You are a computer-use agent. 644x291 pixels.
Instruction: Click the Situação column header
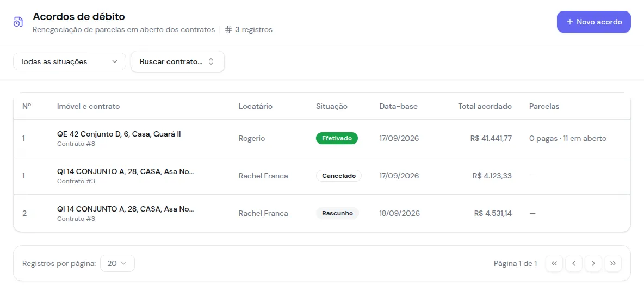click(332, 106)
